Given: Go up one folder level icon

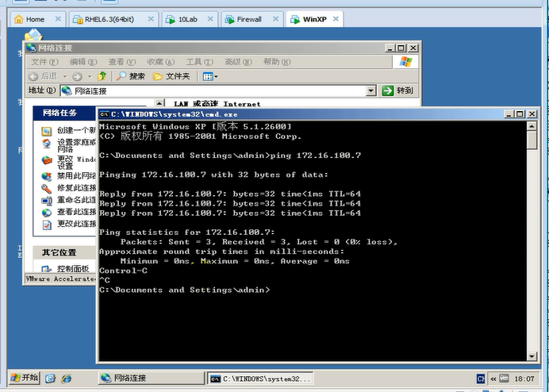Looking at the screenshot, I should pos(102,76).
